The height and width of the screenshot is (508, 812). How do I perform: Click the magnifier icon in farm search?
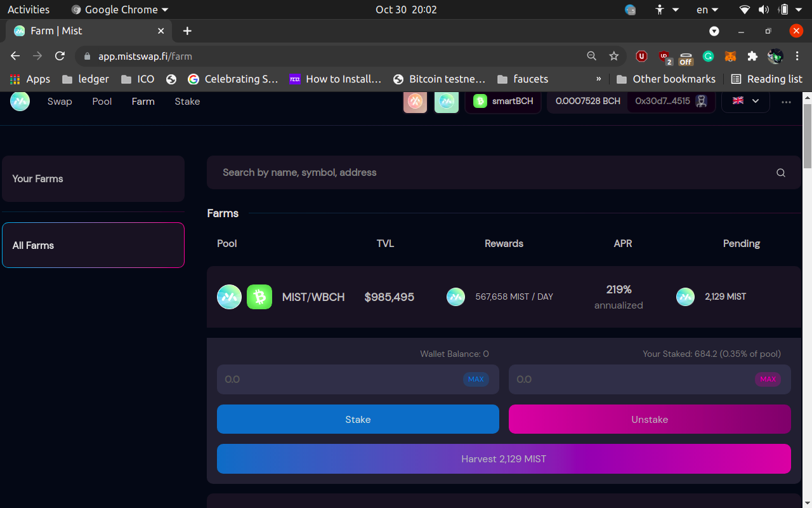click(x=781, y=173)
